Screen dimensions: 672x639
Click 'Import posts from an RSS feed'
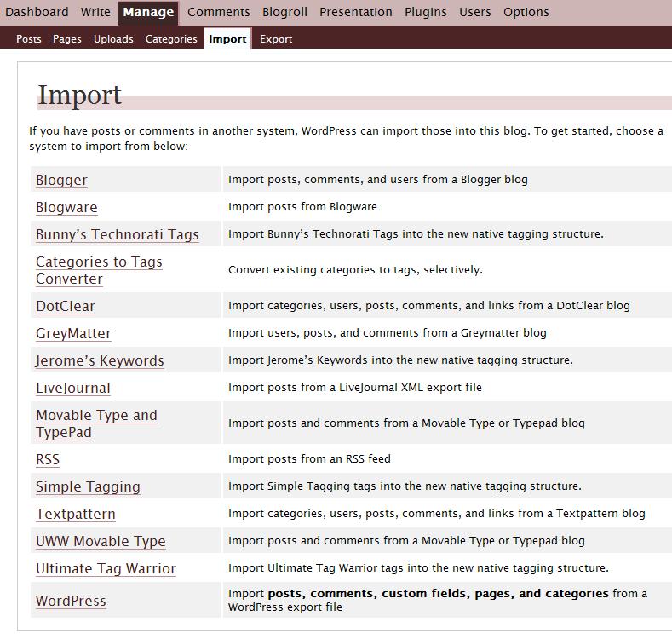[x=309, y=459]
